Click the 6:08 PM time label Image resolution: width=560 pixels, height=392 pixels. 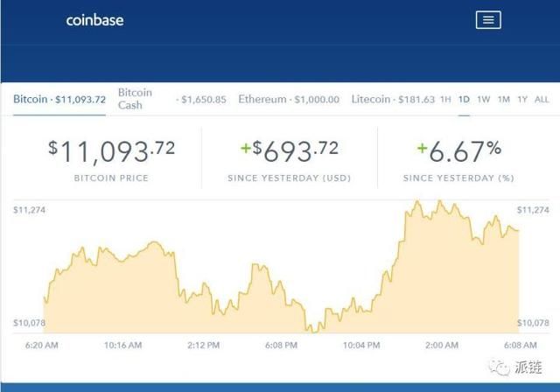[x=281, y=346]
